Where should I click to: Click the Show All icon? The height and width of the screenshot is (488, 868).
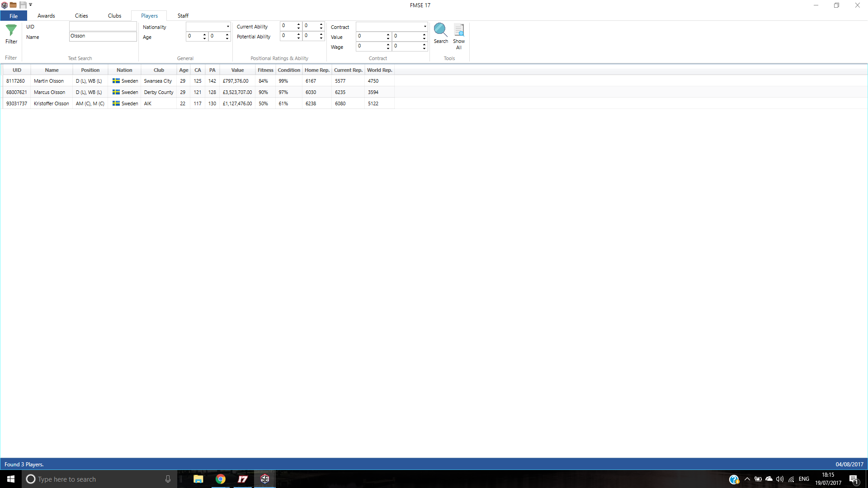pos(459,30)
